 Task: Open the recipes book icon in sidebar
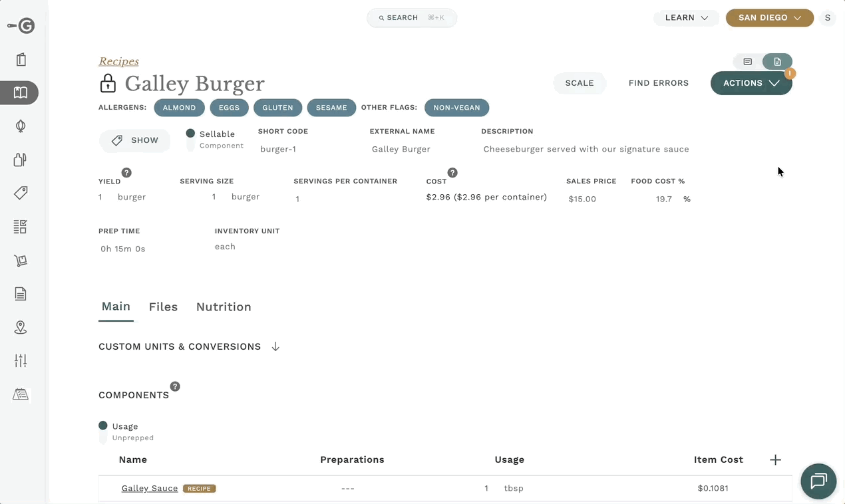[x=21, y=93]
